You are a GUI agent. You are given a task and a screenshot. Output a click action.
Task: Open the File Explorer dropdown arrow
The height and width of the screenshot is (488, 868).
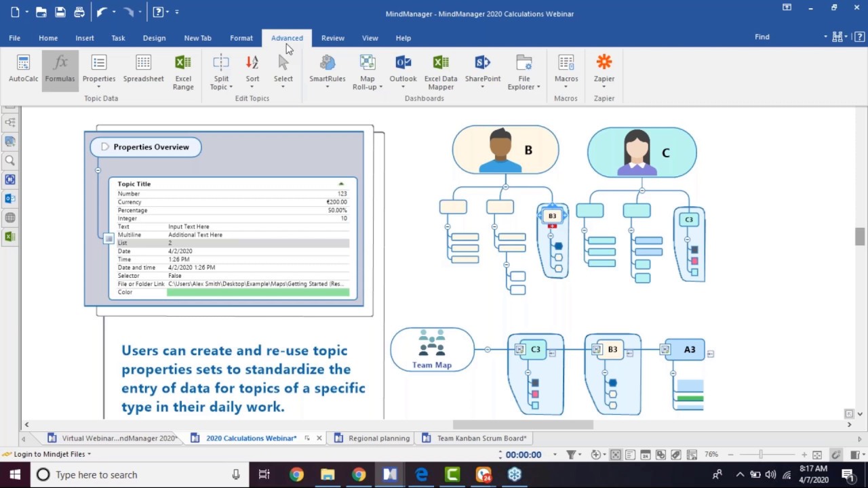click(538, 87)
